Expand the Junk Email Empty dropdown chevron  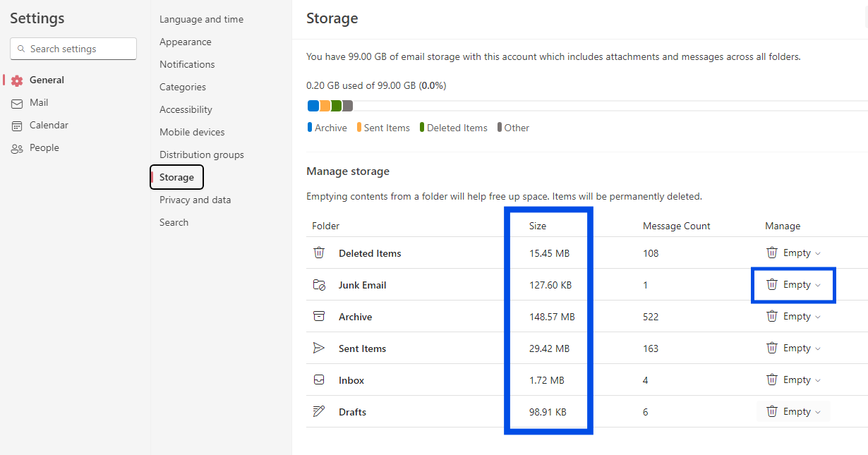pyautogui.click(x=819, y=285)
